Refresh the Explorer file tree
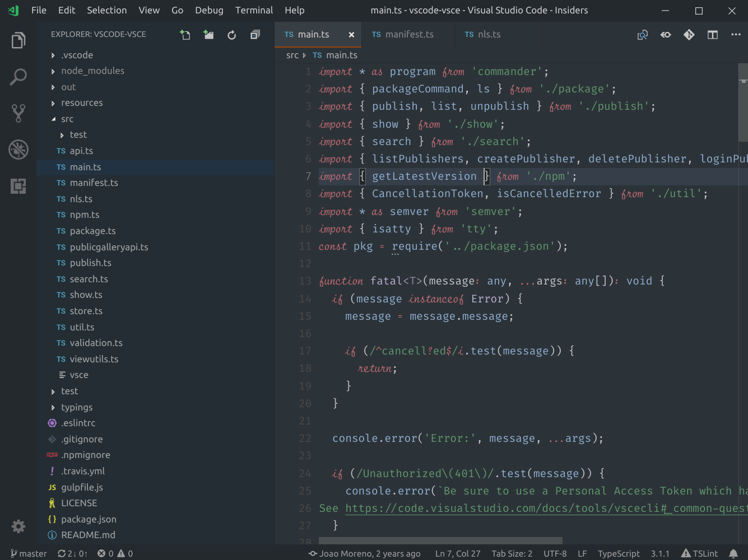Image resolution: width=748 pixels, height=560 pixels. (231, 34)
